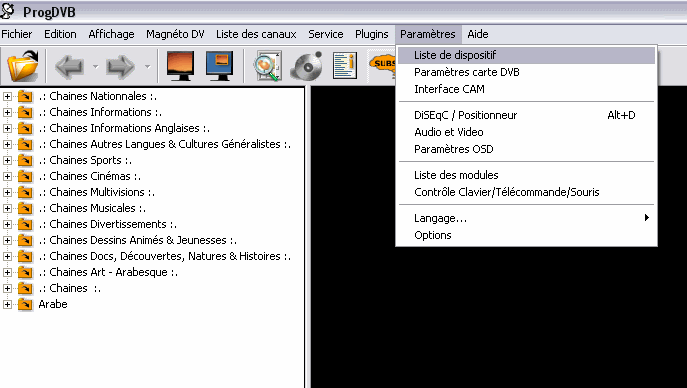
Task: Expand Chaines Informations Anglaises folder
Action: [7, 128]
